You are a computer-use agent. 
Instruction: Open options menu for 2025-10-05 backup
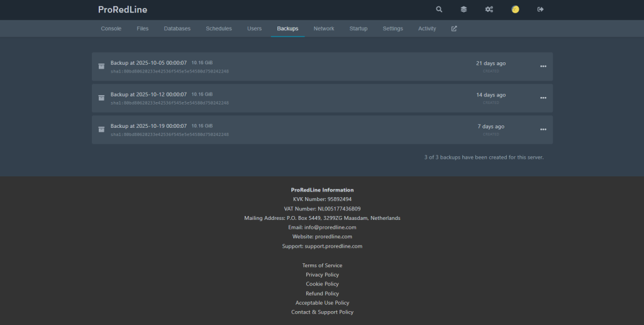click(543, 66)
